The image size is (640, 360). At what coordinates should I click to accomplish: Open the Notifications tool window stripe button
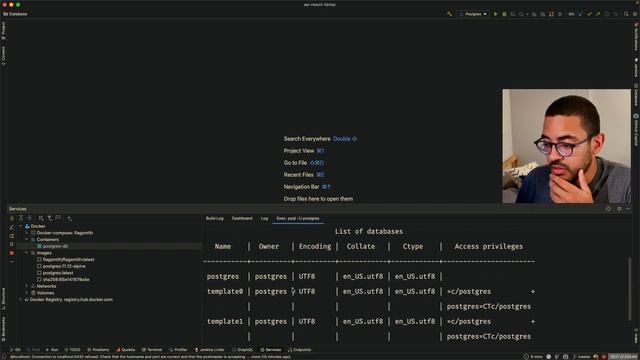[636, 37]
